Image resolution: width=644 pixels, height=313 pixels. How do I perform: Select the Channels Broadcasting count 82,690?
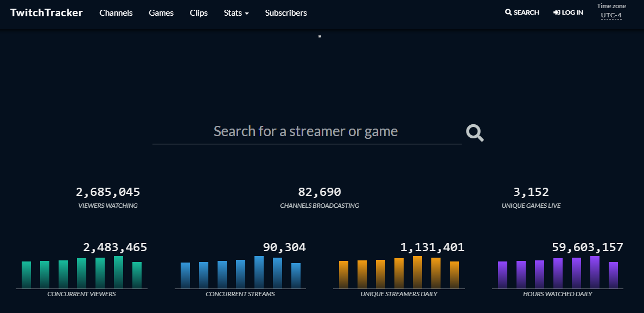click(320, 192)
